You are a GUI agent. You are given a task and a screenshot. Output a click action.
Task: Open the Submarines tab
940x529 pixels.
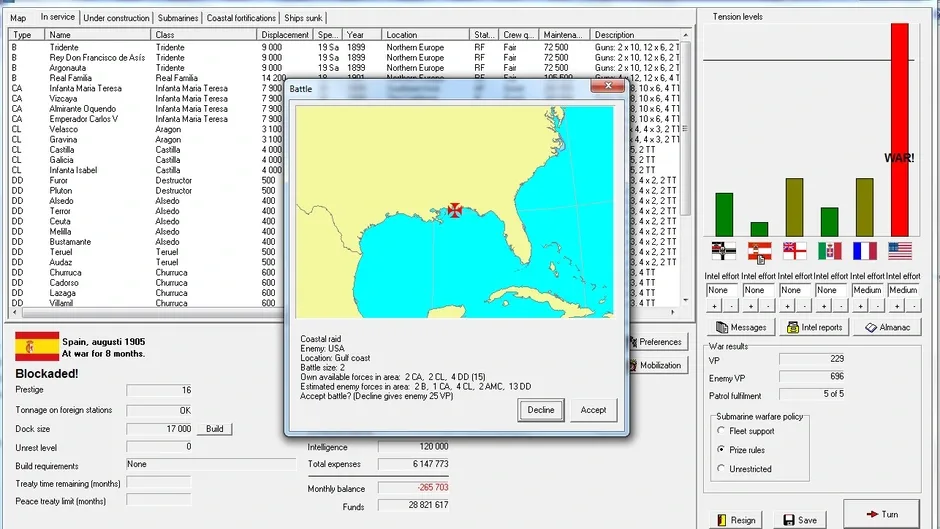[178, 18]
